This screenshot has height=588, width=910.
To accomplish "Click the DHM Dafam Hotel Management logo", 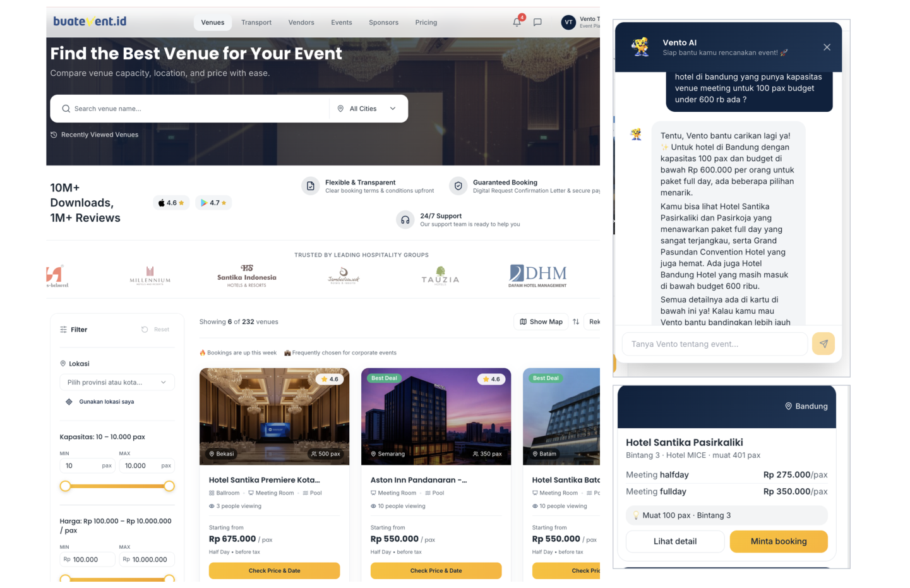I will point(537,276).
